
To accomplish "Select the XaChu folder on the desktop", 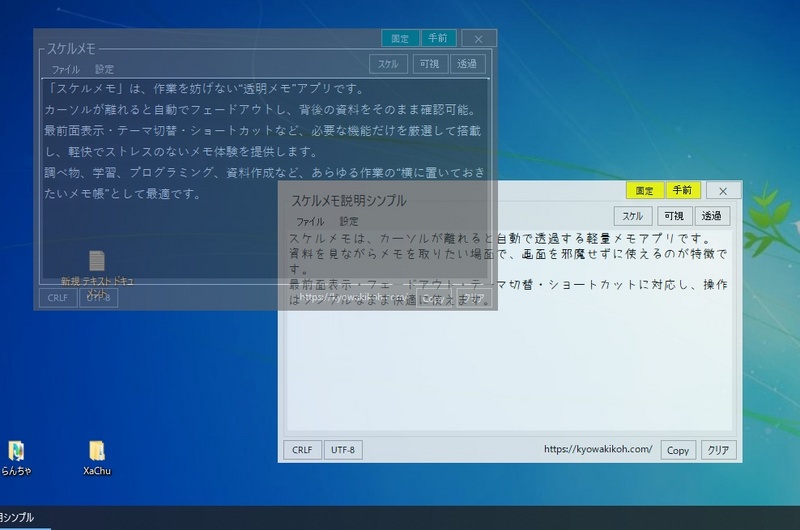I will pyautogui.click(x=96, y=451).
